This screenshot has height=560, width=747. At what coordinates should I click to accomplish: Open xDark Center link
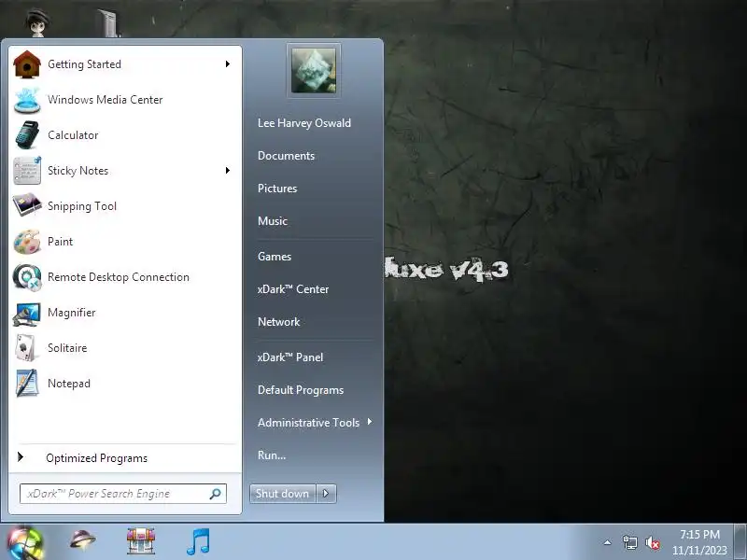click(x=293, y=289)
